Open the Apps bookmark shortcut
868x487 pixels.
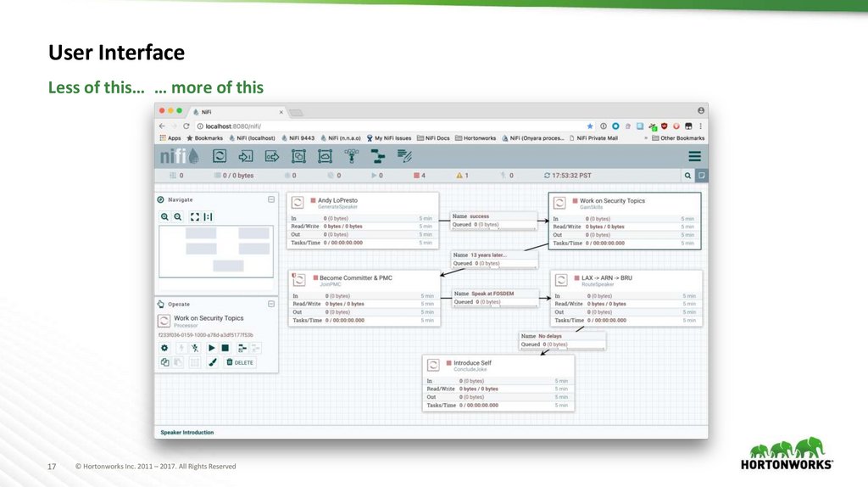click(x=170, y=138)
